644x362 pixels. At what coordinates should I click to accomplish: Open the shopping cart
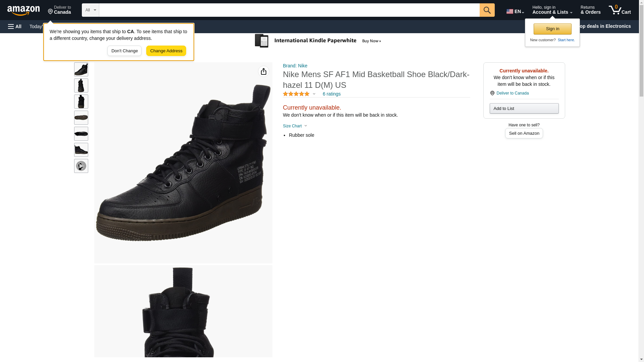pos(620,10)
